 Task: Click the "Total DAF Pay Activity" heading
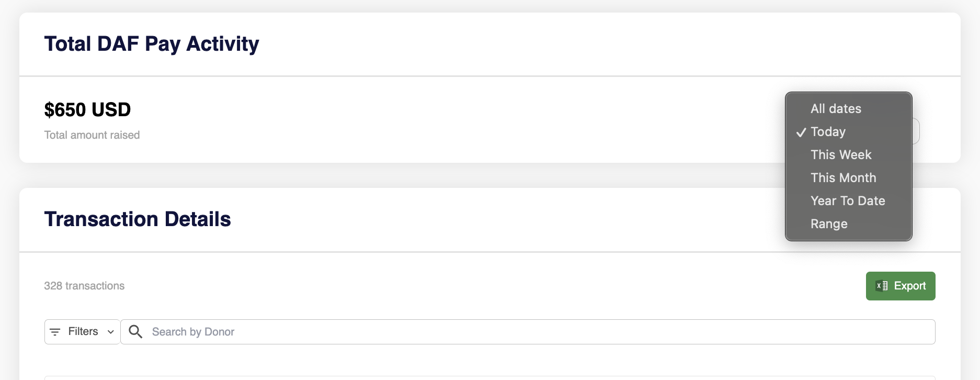(152, 44)
